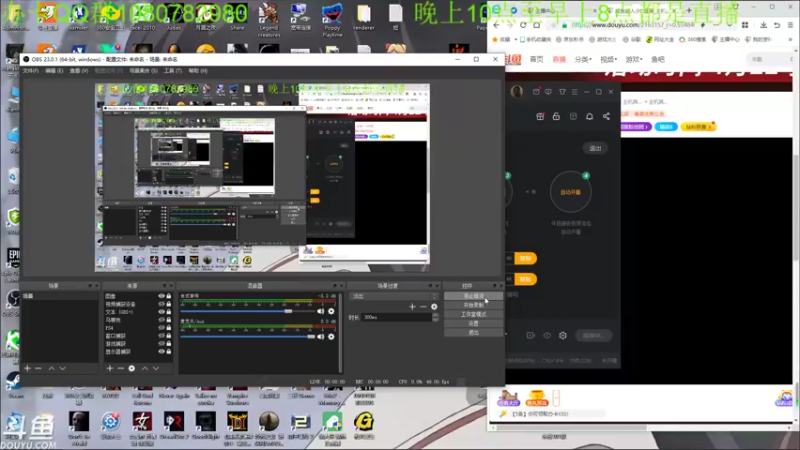Click the bell notification icon in Douyu companion
The height and width of the screenshot is (450, 800).
click(x=589, y=116)
